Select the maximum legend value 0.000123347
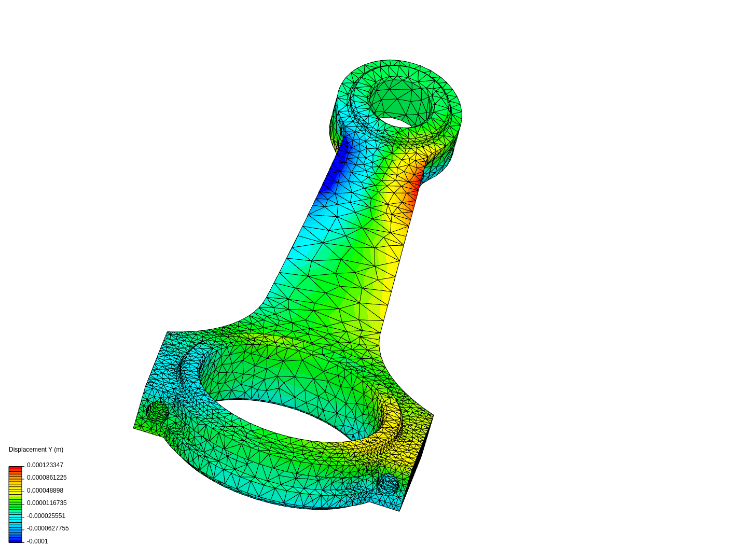 (45, 465)
